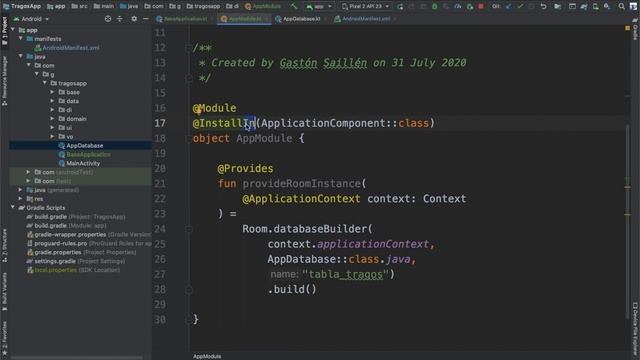
Task: Expand the domain package arrow
Action: coord(52,118)
